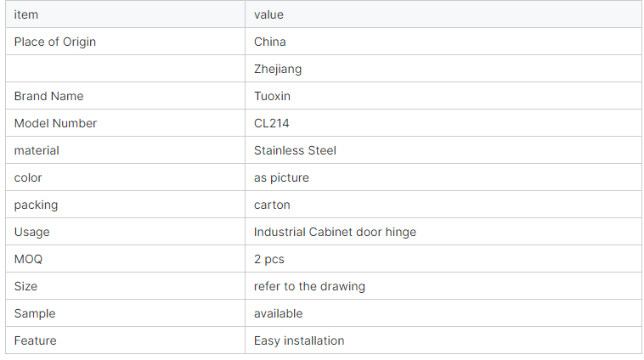Click the 'Sample' row label
Image resolution: width=644 pixels, height=360 pixels.
pyautogui.click(x=35, y=313)
